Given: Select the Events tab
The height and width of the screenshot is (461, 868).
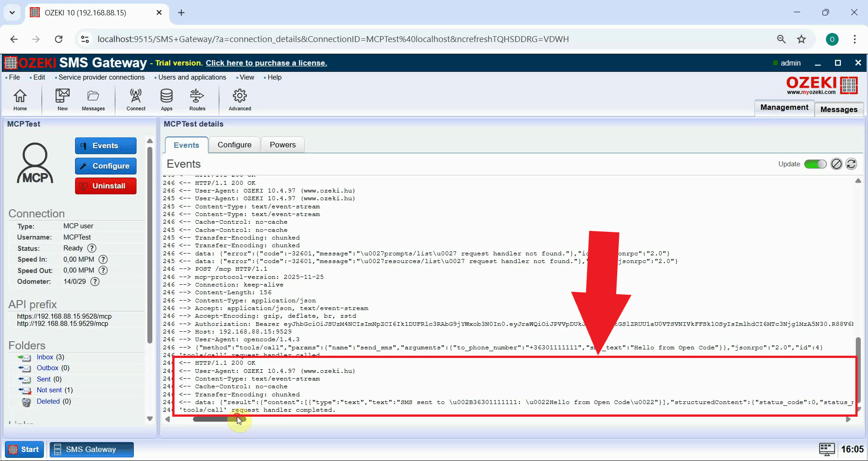Looking at the screenshot, I should pyautogui.click(x=186, y=145).
